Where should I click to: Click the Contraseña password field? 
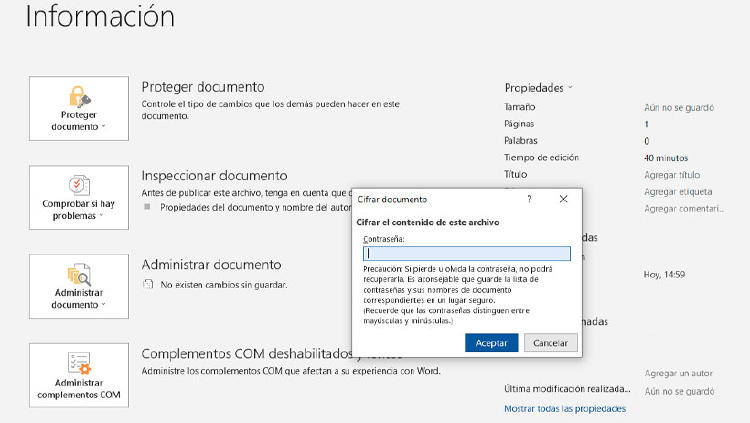tap(466, 254)
